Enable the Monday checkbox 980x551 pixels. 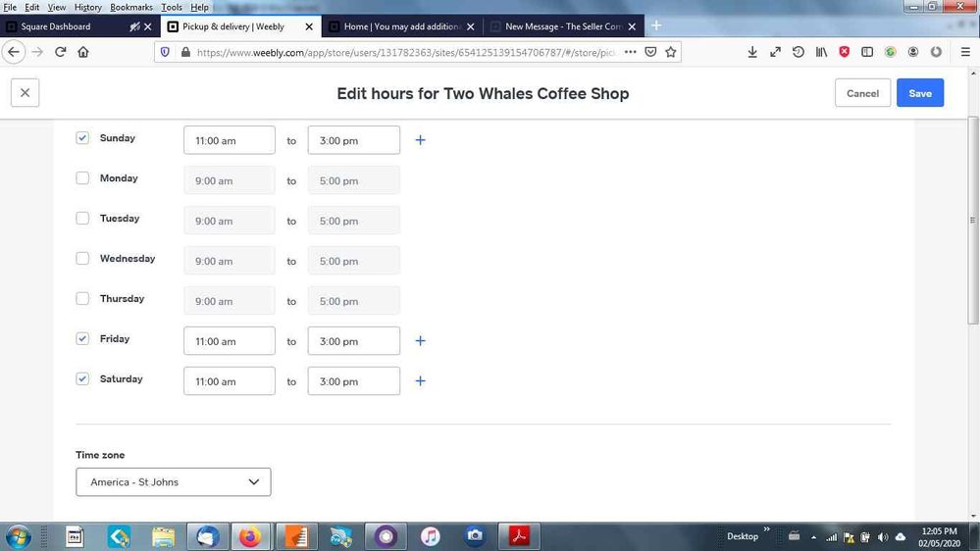click(x=82, y=178)
